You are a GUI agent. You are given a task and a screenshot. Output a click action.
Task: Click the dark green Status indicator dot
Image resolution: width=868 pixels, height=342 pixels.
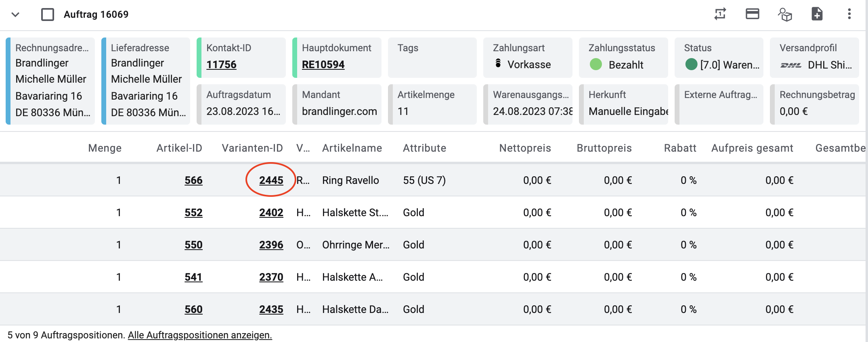click(x=692, y=65)
